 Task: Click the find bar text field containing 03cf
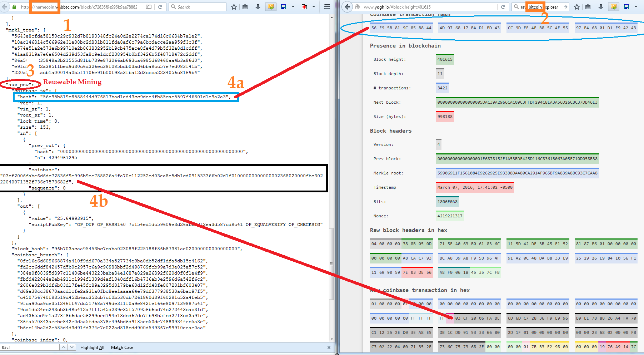click(30, 347)
